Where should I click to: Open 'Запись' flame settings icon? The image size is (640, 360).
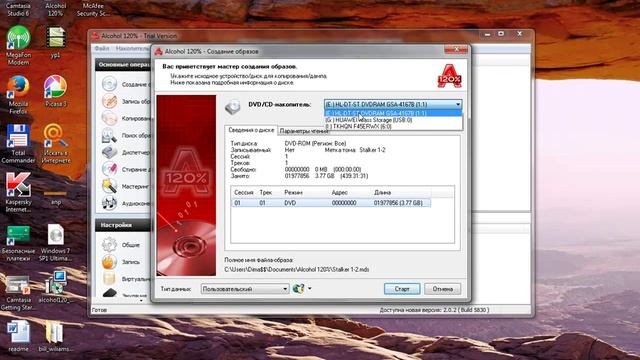tap(109, 262)
